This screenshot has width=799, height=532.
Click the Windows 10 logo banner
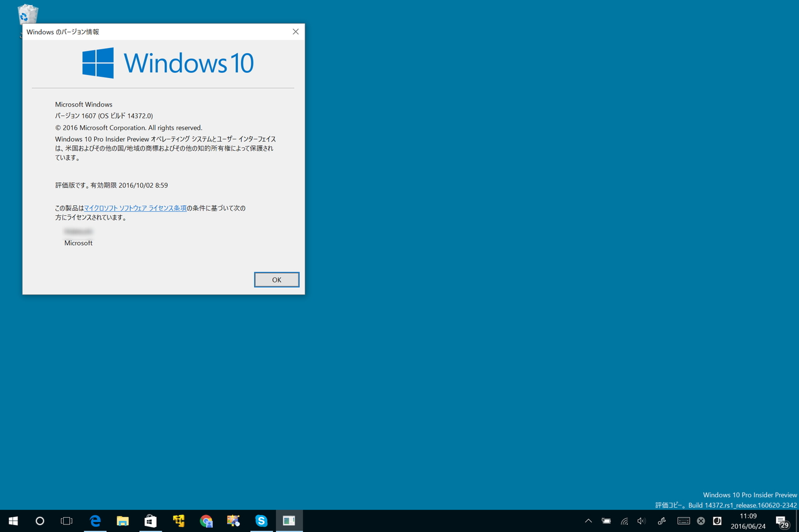pyautogui.click(x=168, y=63)
